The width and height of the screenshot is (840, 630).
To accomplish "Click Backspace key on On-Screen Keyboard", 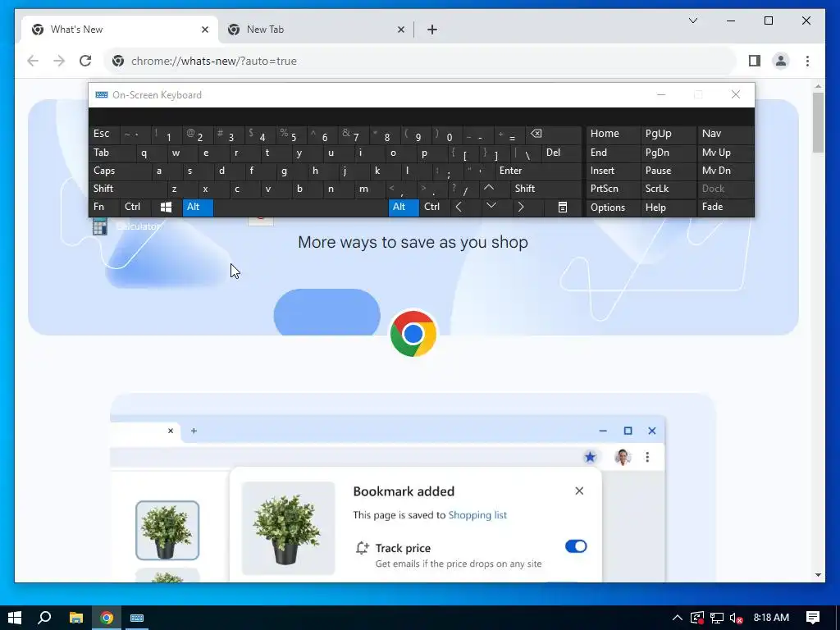I will coord(555,134).
